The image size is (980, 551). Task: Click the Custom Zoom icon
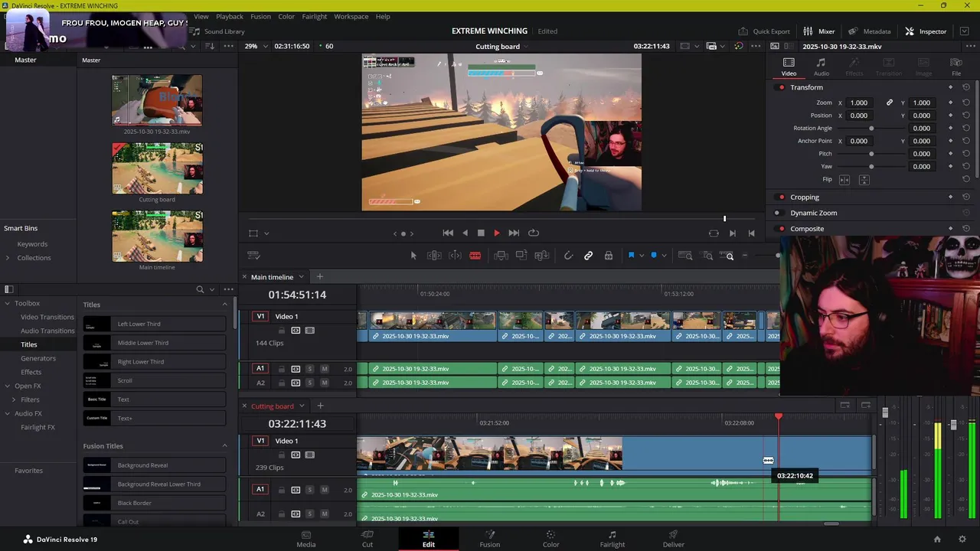click(x=728, y=256)
